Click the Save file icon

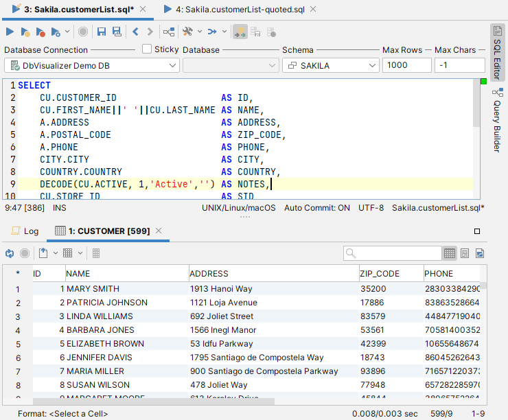click(x=102, y=32)
